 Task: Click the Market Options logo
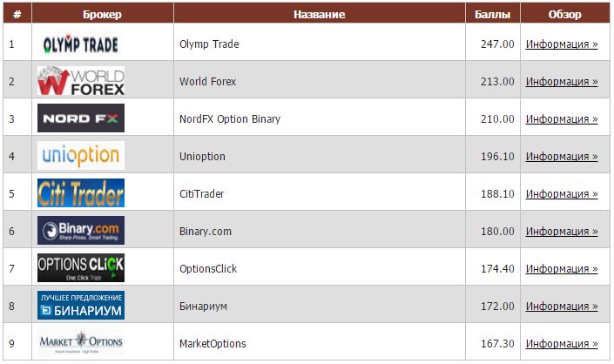(81, 342)
